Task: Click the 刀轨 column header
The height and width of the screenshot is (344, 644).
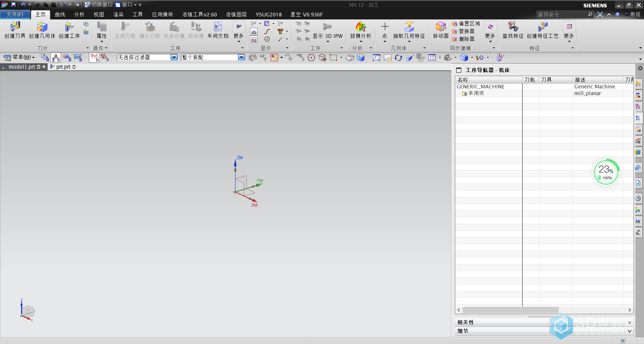Action: click(531, 80)
